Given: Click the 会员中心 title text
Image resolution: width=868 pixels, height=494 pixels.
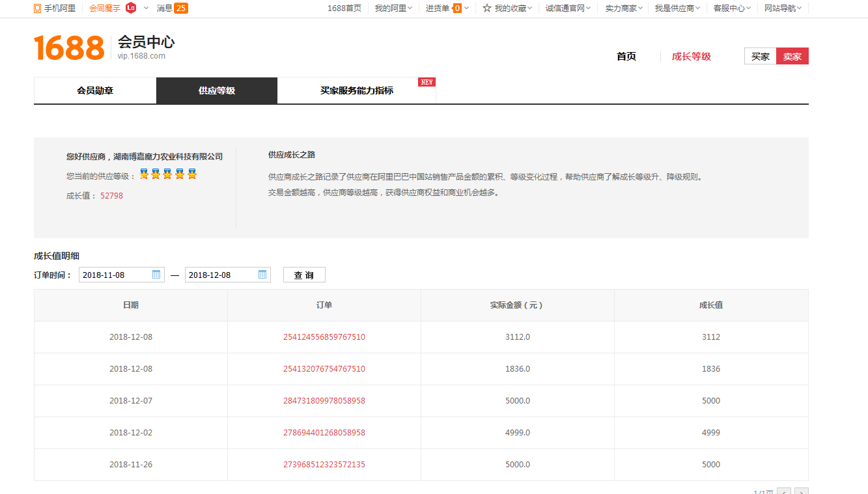Looking at the screenshot, I should 147,42.
